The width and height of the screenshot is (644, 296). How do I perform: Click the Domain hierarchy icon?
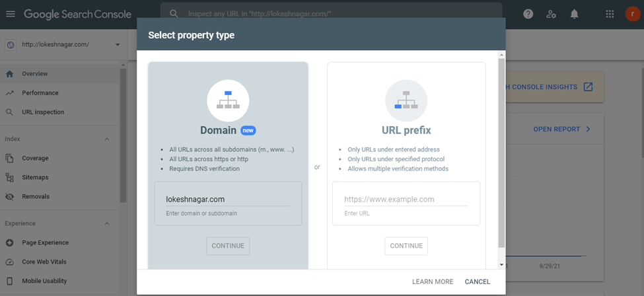pyautogui.click(x=228, y=100)
